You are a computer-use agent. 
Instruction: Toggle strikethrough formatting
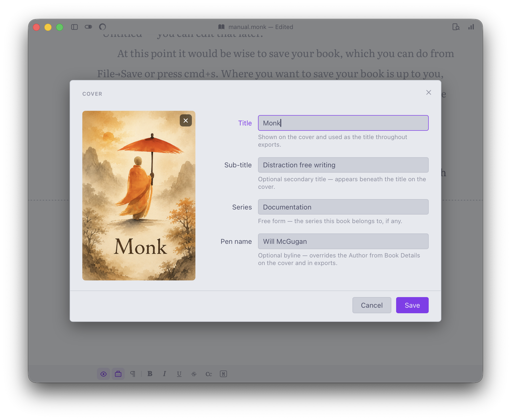(194, 374)
